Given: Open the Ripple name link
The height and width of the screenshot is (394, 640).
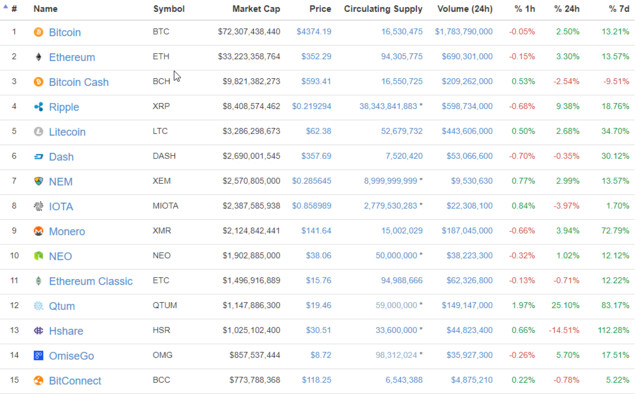Looking at the screenshot, I should (x=64, y=107).
